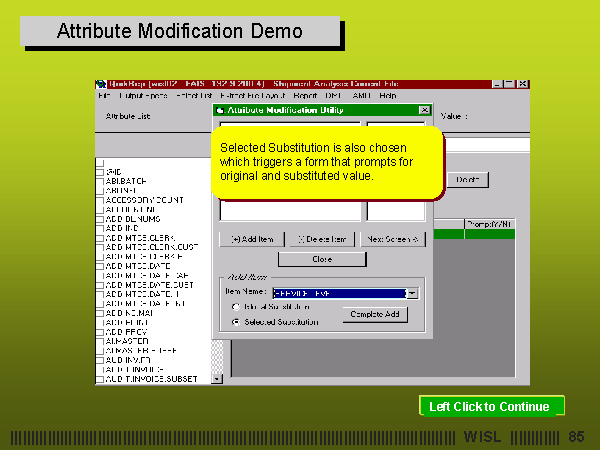Click the Attribute Modification Utility dialog icon

[220, 110]
